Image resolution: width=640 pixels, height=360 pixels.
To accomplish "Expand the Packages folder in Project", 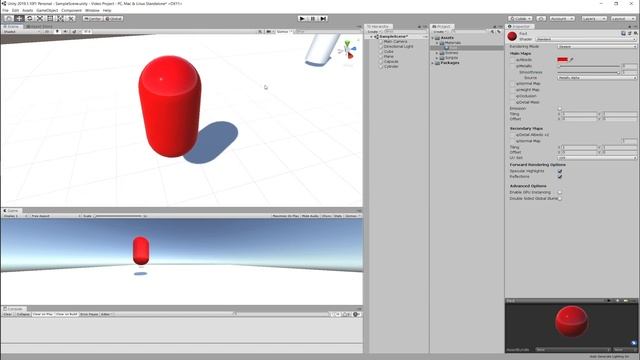I will 433,63.
